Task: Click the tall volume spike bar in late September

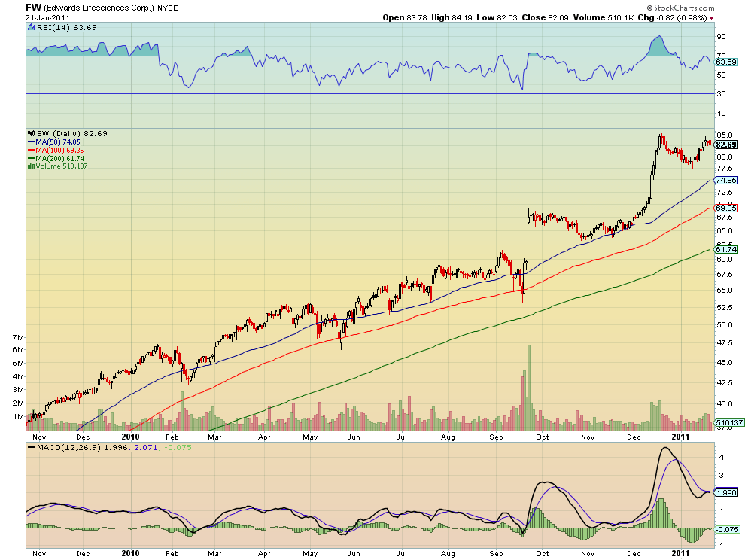Action: pos(529,388)
